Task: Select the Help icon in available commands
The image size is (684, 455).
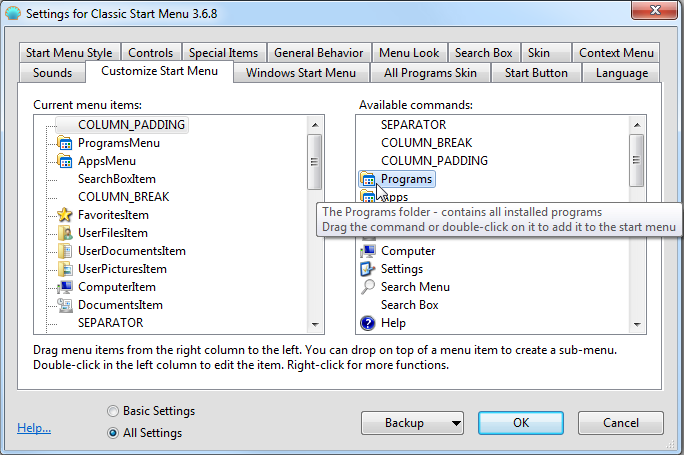Action: [368, 323]
